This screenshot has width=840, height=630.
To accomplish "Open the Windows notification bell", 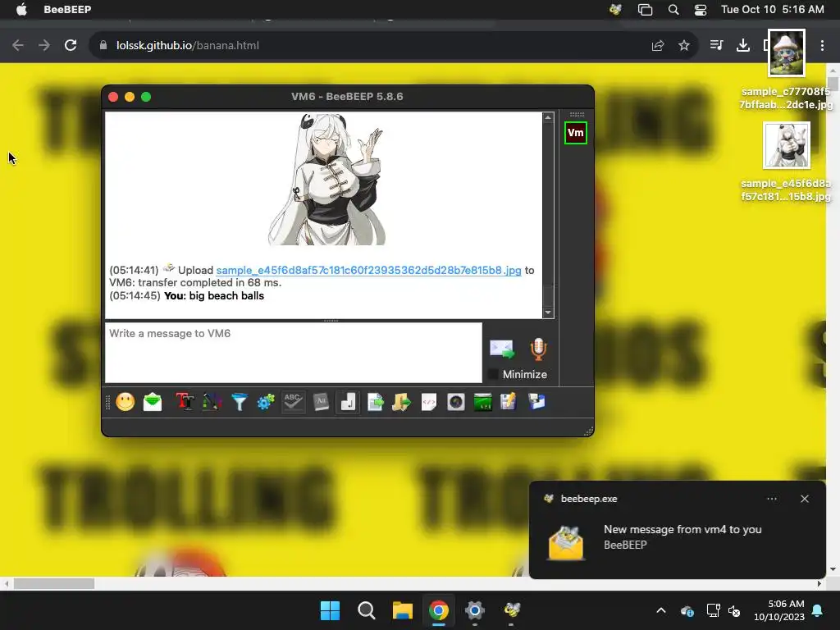I will (x=818, y=610).
